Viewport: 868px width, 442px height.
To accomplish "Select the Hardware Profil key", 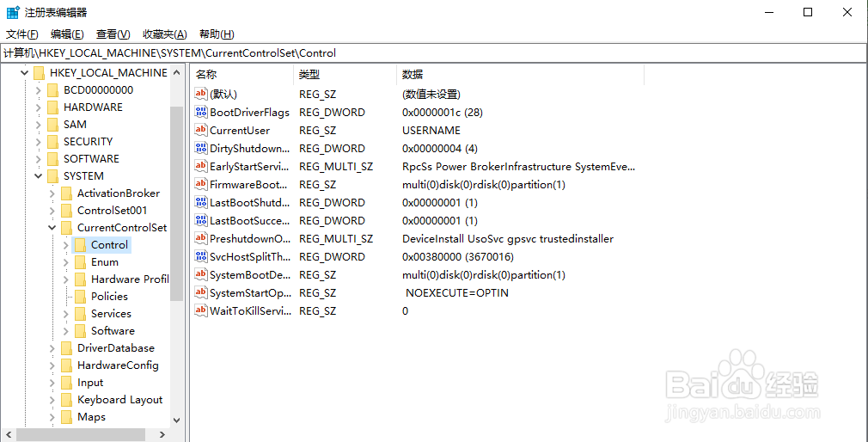I will [x=130, y=279].
